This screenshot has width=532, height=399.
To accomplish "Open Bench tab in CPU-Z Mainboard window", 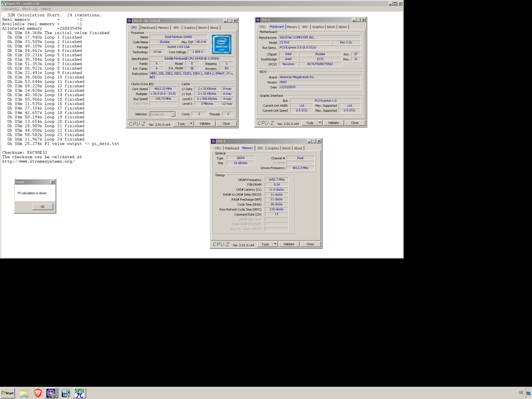I will pos(331,27).
